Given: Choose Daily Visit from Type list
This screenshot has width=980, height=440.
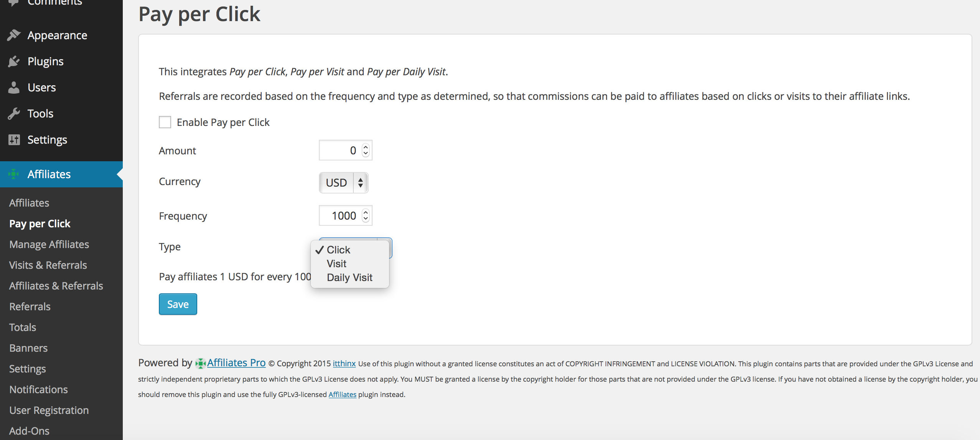Looking at the screenshot, I should click(350, 278).
